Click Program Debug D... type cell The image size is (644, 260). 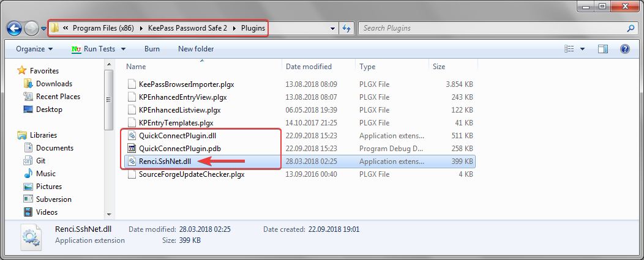point(390,148)
